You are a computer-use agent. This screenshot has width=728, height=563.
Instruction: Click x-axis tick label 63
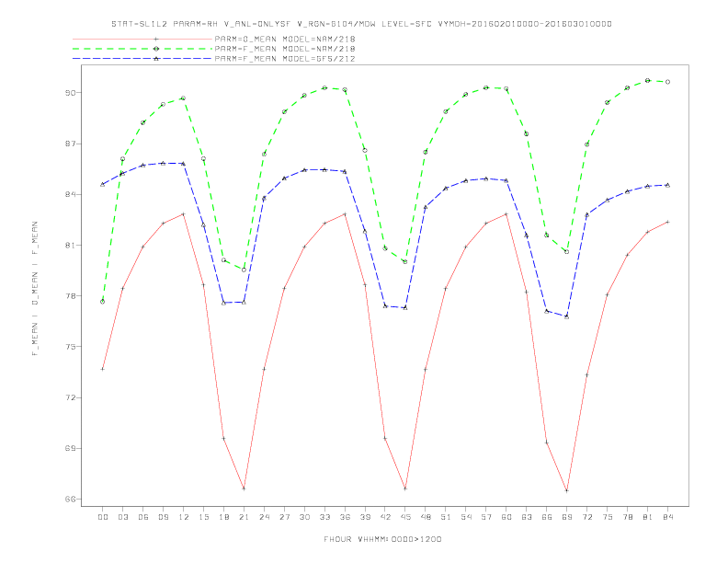(x=527, y=517)
